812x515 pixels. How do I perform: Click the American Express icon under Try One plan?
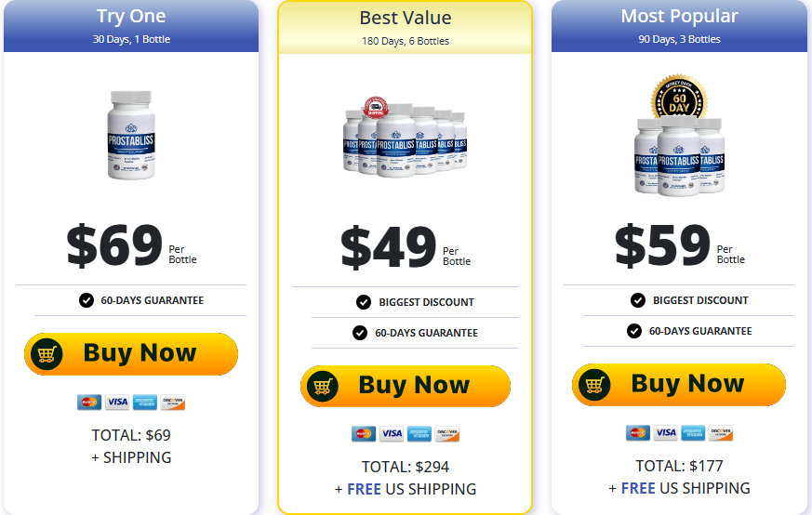coord(146,402)
